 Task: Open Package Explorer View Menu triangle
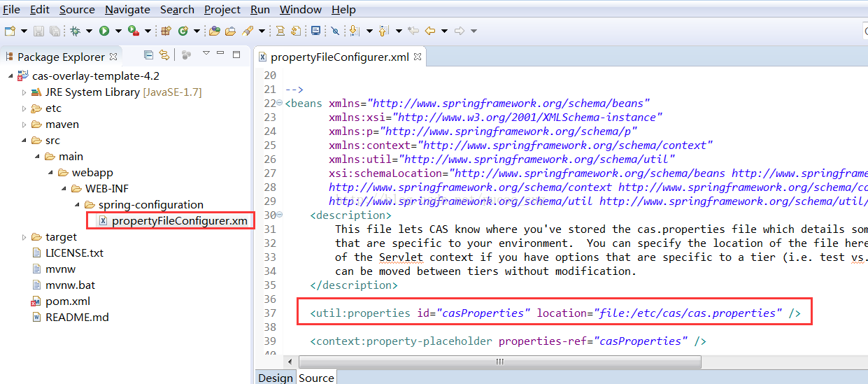click(206, 53)
